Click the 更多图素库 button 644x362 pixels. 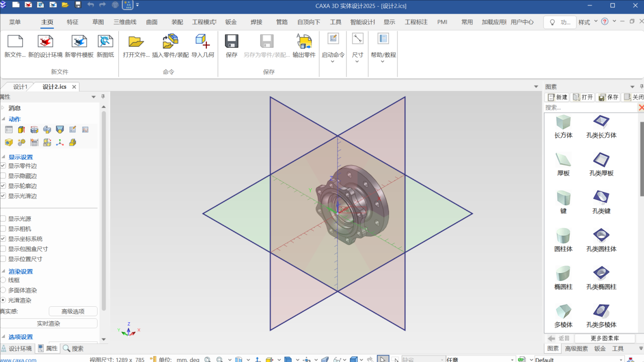click(604, 338)
